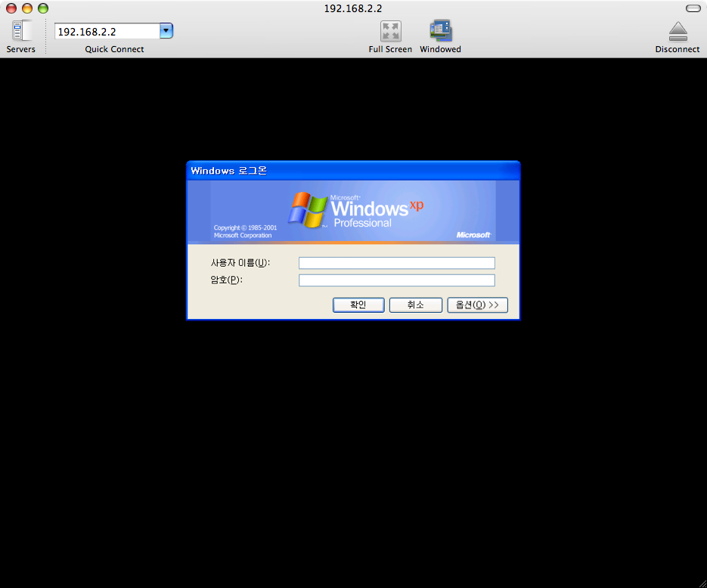
Task: Click the Windows 로그온 dialog title bar
Action: coord(353,171)
